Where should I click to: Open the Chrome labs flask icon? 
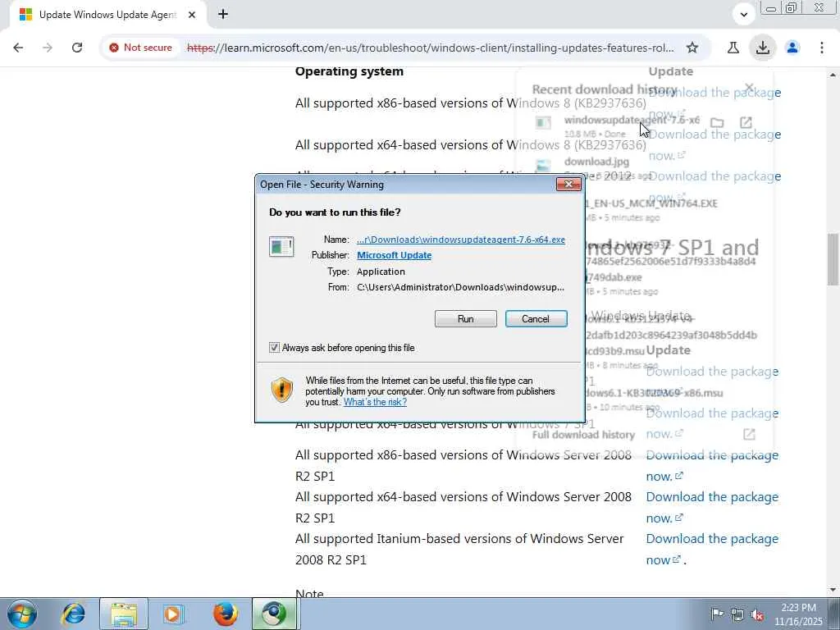coord(733,48)
